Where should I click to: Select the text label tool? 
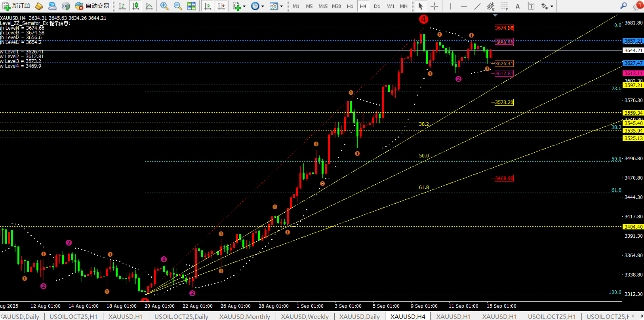[531, 6]
